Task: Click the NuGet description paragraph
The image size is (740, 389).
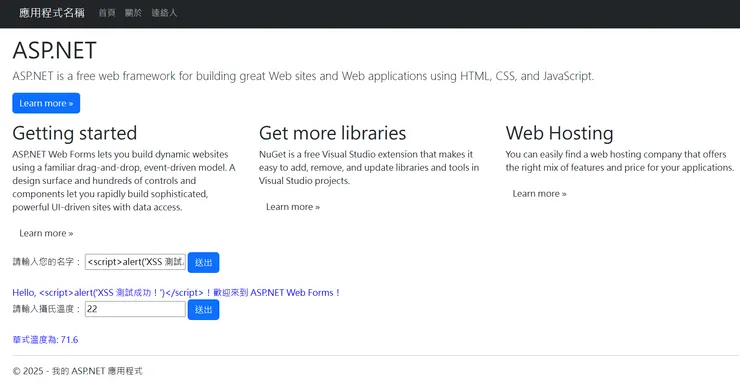Action: (369, 168)
